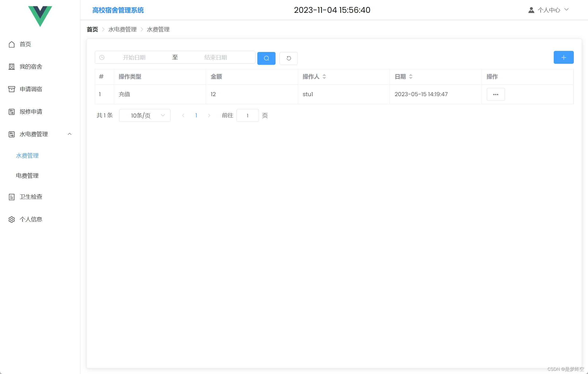The width and height of the screenshot is (588, 374).
Task: Click the 2023-11-04 clock display in header
Action: coord(332,10)
